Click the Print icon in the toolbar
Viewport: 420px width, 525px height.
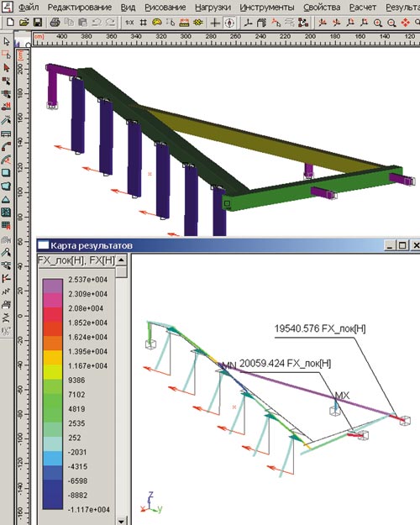point(55,23)
